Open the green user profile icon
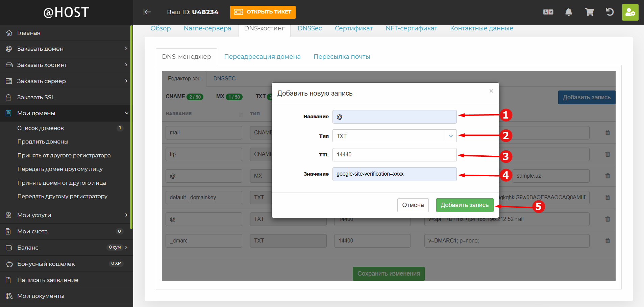 click(x=630, y=12)
